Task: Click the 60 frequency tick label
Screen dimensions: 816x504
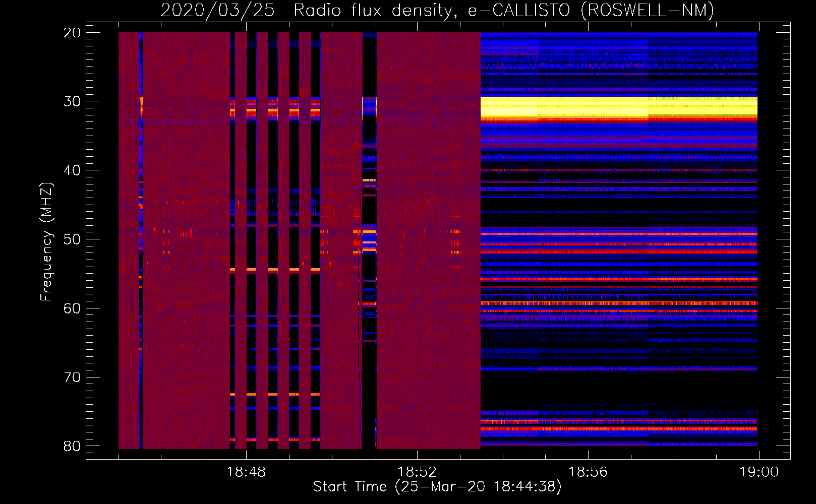Action: point(72,308)
